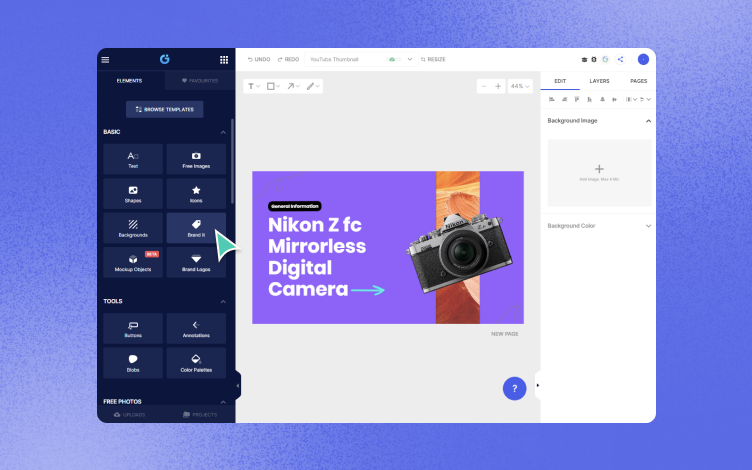
Task: Click Browse Templates button
Action: 164,109
